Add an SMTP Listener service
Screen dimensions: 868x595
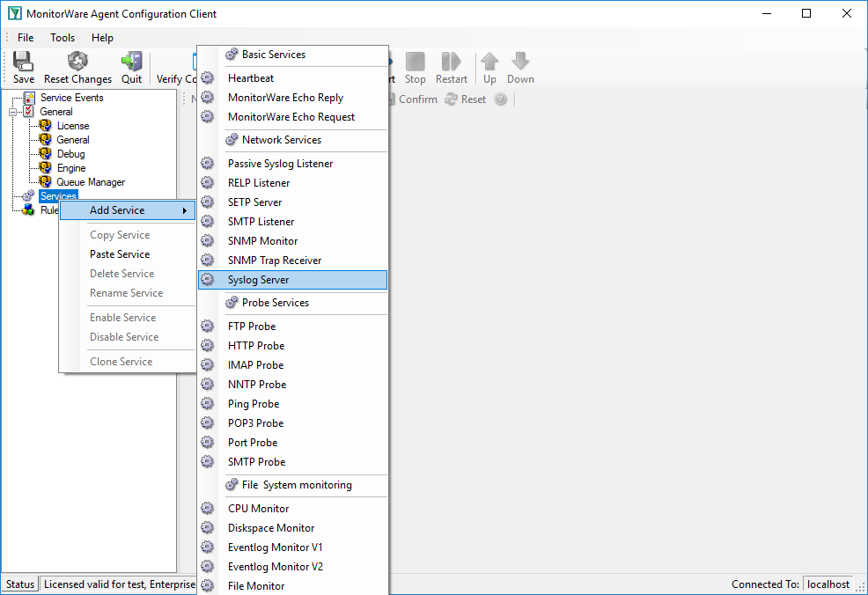(x=293, y=222)
